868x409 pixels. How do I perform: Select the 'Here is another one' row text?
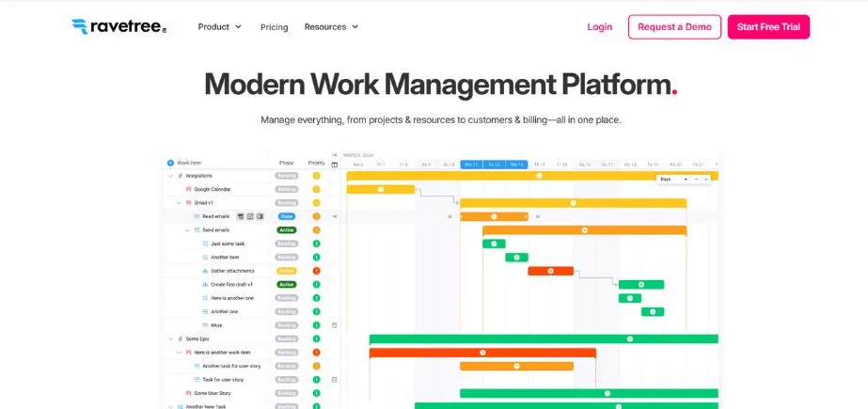232,298
